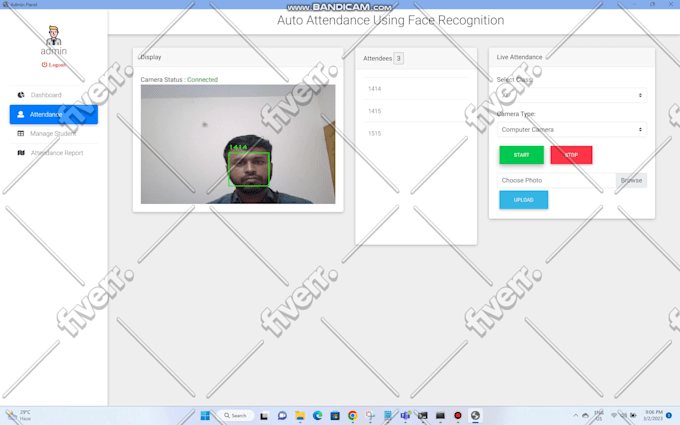Viewport: 680px width, 425px height.
Task: Open Task View from the taskbar
Action: coord(264,416)
